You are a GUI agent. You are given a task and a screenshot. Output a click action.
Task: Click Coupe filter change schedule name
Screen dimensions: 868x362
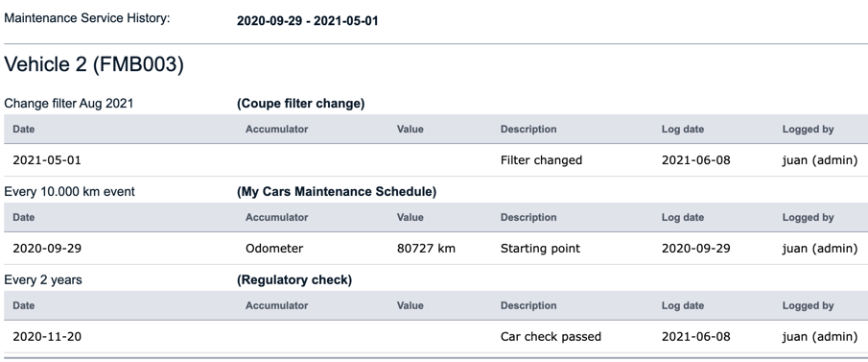tap(300, 104)
